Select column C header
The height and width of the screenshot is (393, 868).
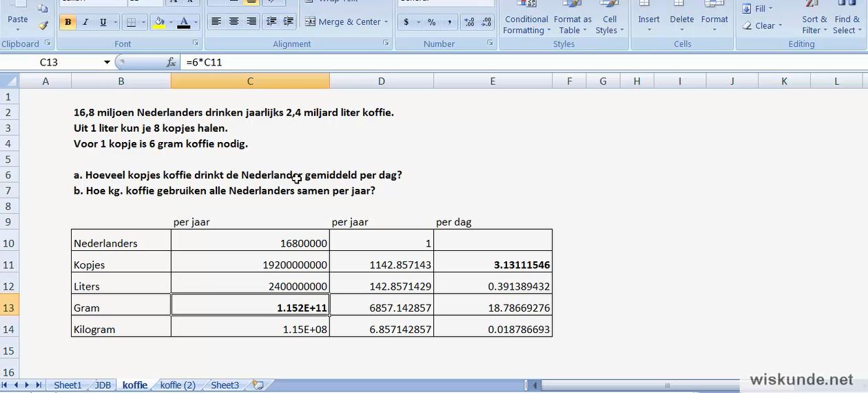[x=250, y=81]
